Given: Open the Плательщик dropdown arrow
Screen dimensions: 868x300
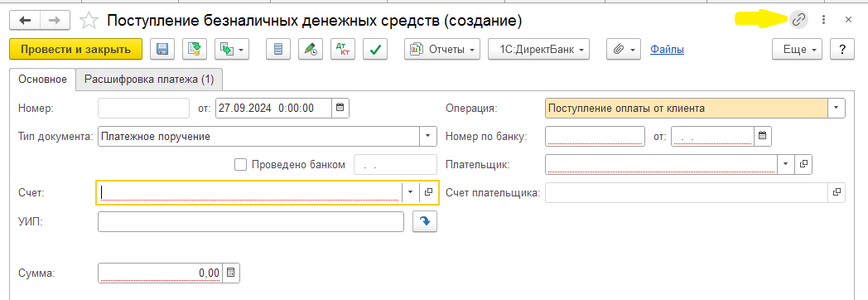Looking at the screenshot, I should 786,164.
